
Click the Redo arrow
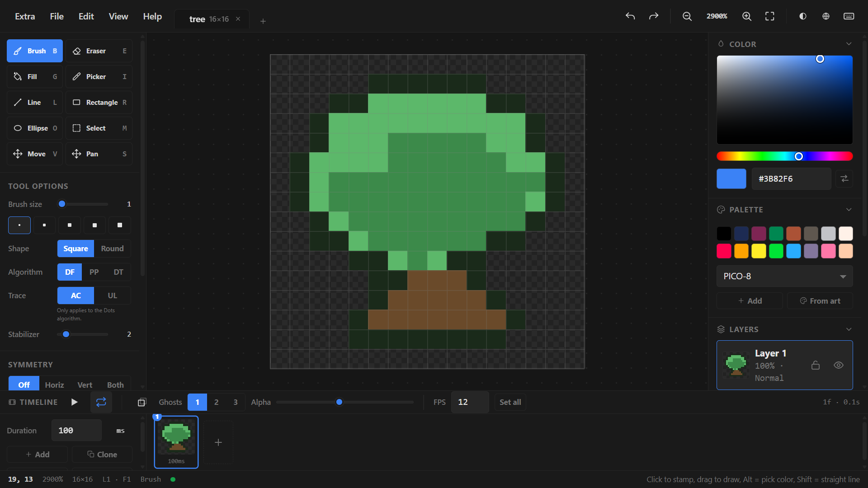pyautogui.click(x=654, y=16)
